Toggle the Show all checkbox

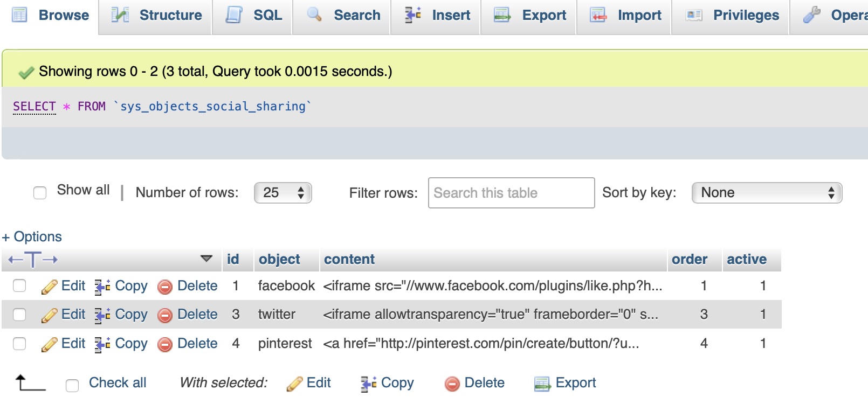pyautogui.click(x=40, y=192)
